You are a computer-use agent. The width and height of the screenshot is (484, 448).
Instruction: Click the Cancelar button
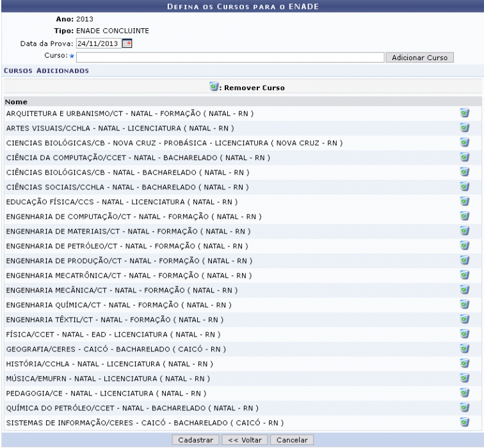(x=292, y=440)
